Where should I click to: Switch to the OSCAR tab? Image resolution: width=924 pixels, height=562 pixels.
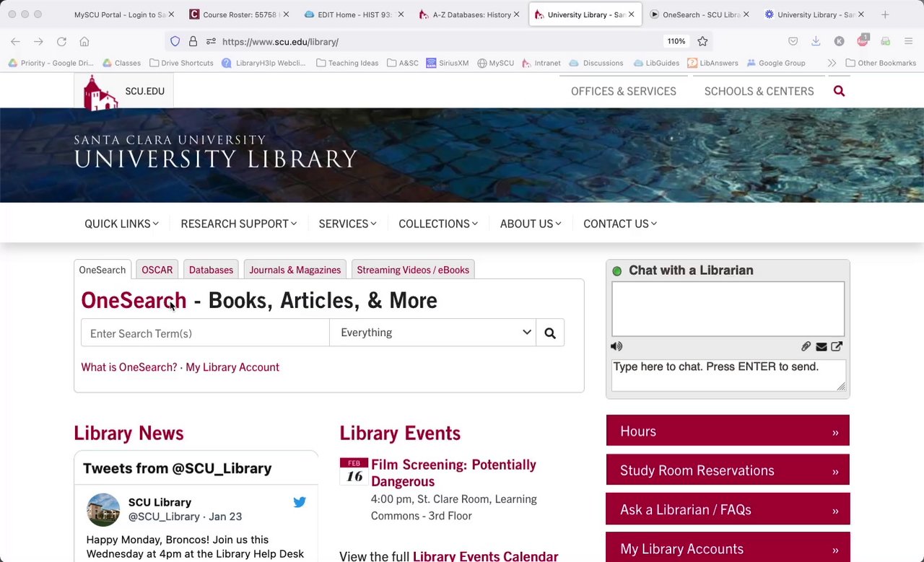pos(157,270)
